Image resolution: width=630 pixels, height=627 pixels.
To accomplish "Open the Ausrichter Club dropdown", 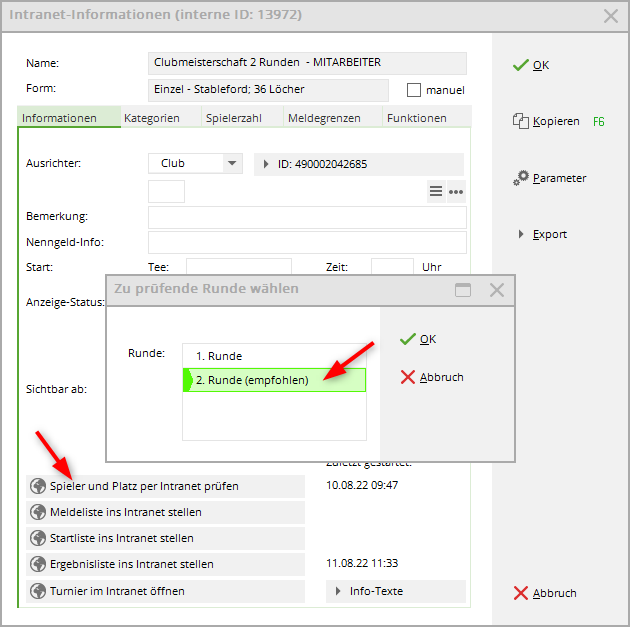I will pos(232,164).
